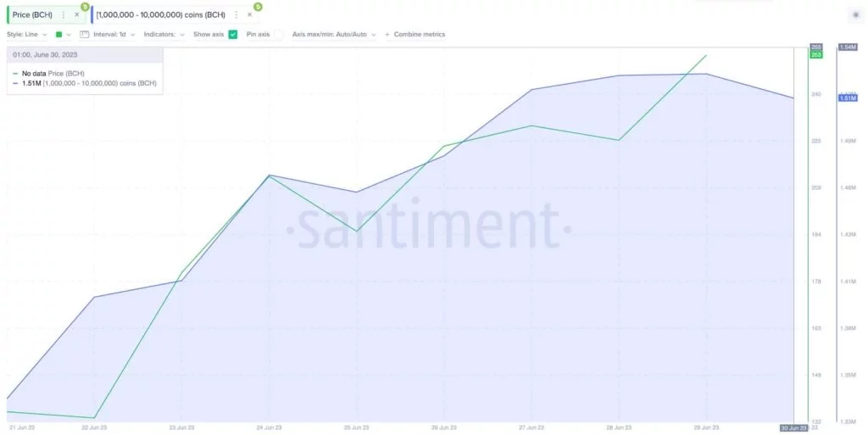
Task: Click the 253 green price axis label
Action: pyautogui.click(x=816, y=55)
